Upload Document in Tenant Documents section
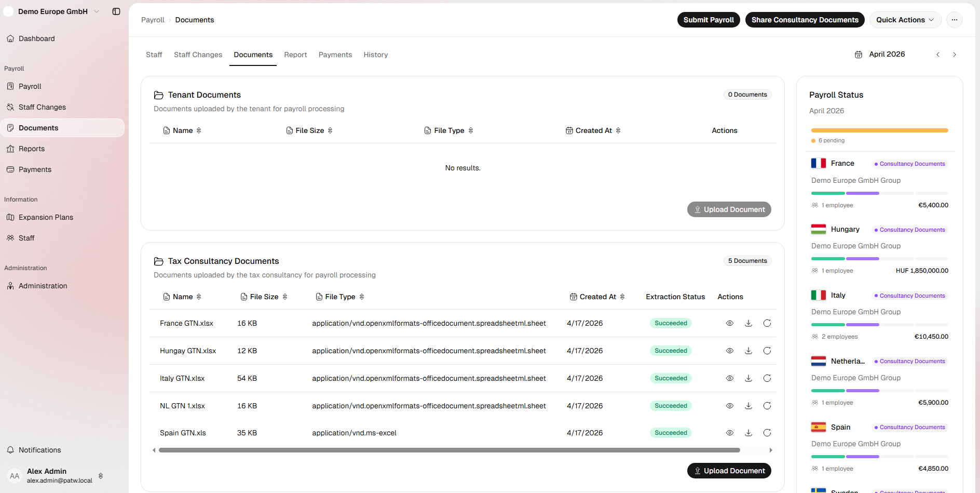This screenshot has height=493, width=980. tap(729, 209)
